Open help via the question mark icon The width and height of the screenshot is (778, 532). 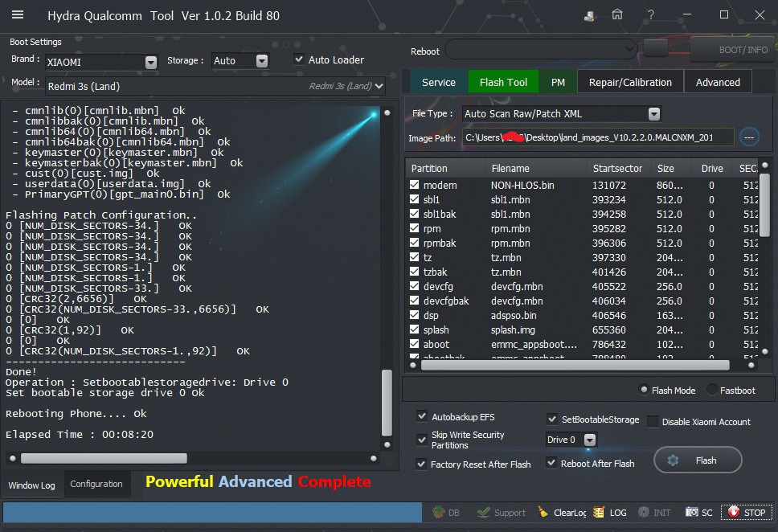click(650, 15)
